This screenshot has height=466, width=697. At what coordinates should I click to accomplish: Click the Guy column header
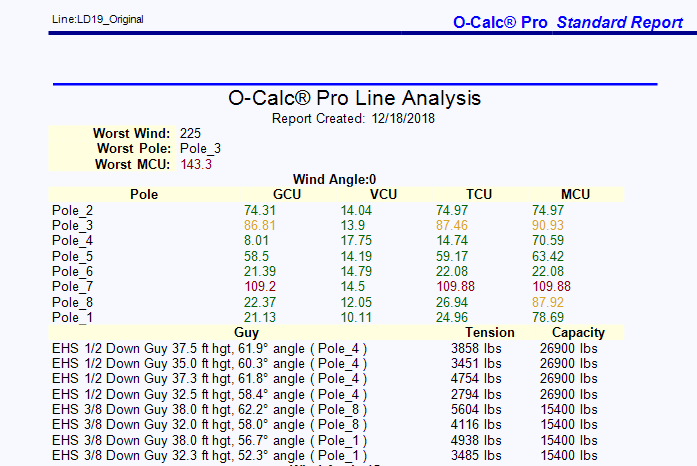pos(246,333)
